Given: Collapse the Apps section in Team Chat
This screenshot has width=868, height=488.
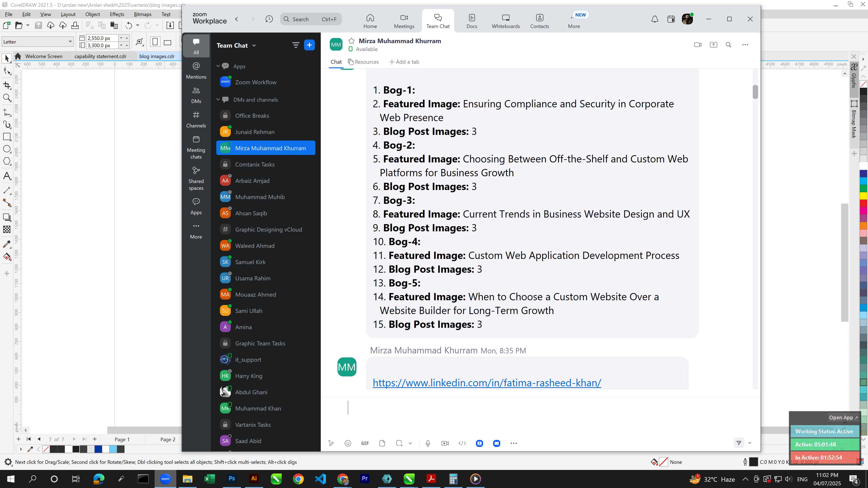Looking at the screenshot, I should pyautogui.click(x=218, y=66).
